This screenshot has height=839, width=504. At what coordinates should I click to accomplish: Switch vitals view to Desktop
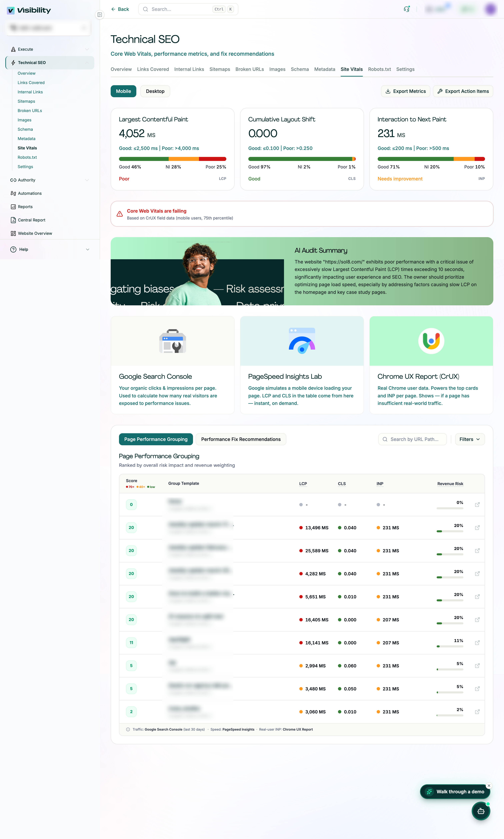click(155, 91)
